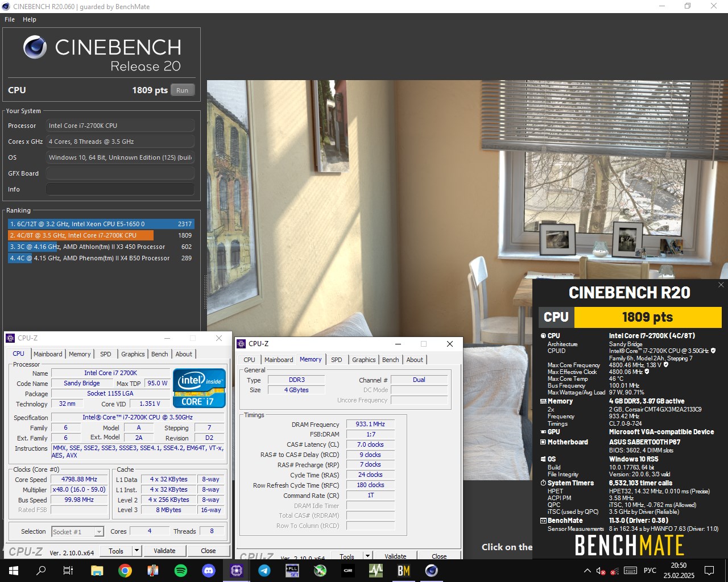Click Validate in left CPU-Z window
This screenshot has width=728, height=582.
(x=164, y=551)
